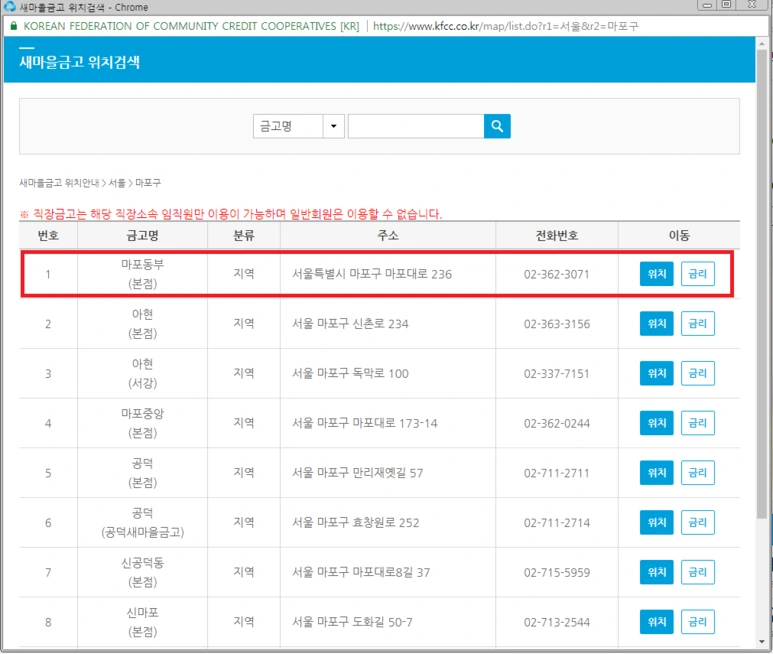Click the page vertical scrollbar thumb
This screenshot has width=773, height=654.
point(762,283)
